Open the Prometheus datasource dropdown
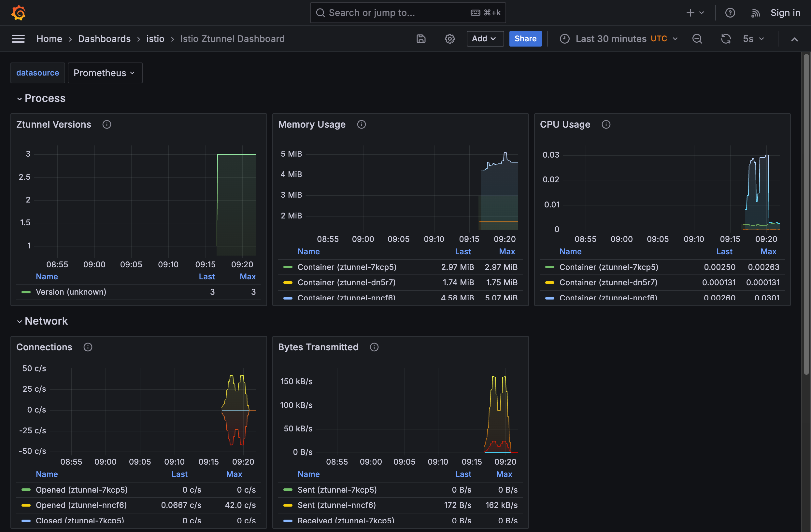This screenshot has width=811, height=532. pyautogui.click(x=105, y=73)
